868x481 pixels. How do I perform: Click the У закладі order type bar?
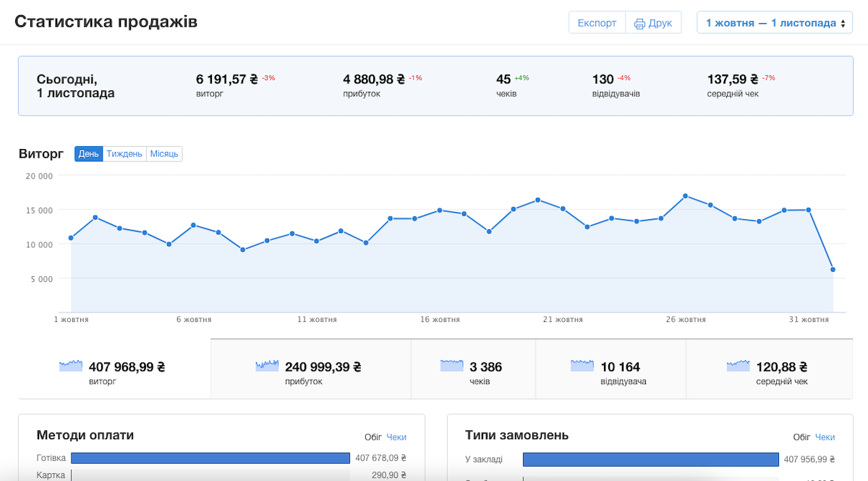point(650,459)
